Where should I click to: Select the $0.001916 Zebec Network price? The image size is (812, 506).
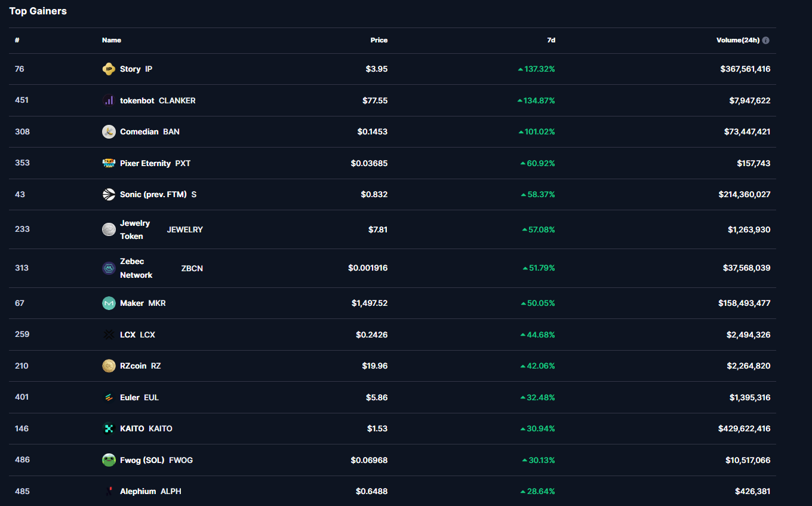tap(368, 268)
